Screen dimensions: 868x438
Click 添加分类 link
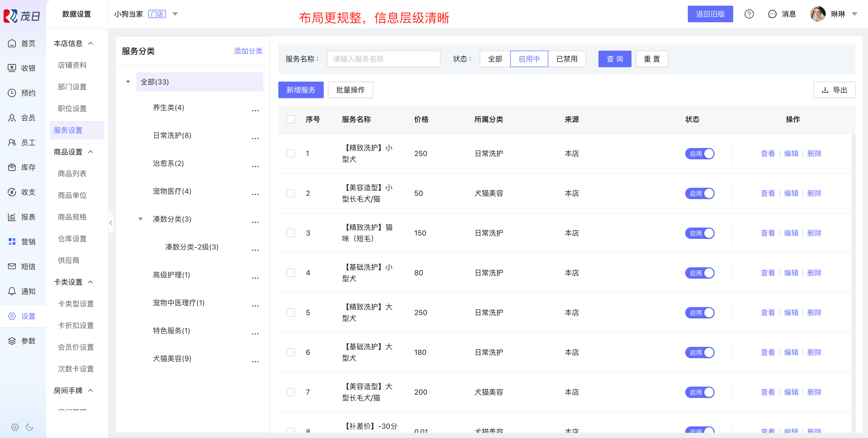(248, 51)
